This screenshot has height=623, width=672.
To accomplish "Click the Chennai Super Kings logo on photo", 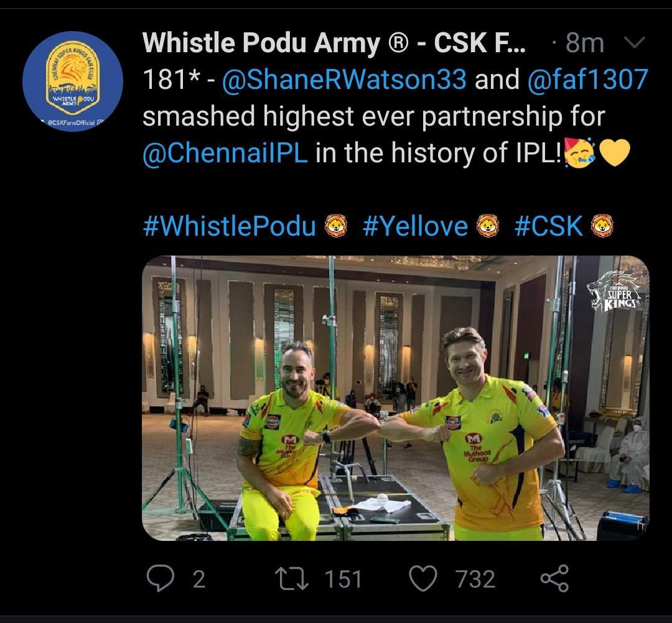I will coord(615,290).
